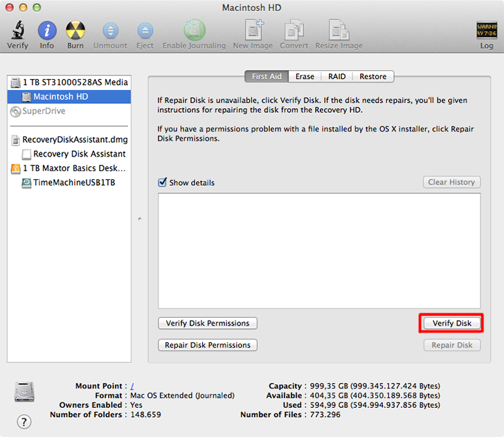Click the RecoveryDiskAssistant.dmg file icon
Screen dimensions: 504x437
pyautogui.click(x=15, y=140)
